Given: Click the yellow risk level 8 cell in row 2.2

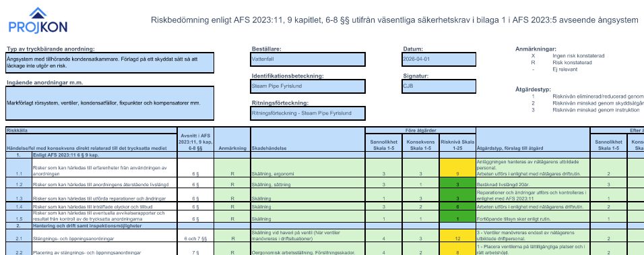Looking at the screenshot, I should [457, 249].
